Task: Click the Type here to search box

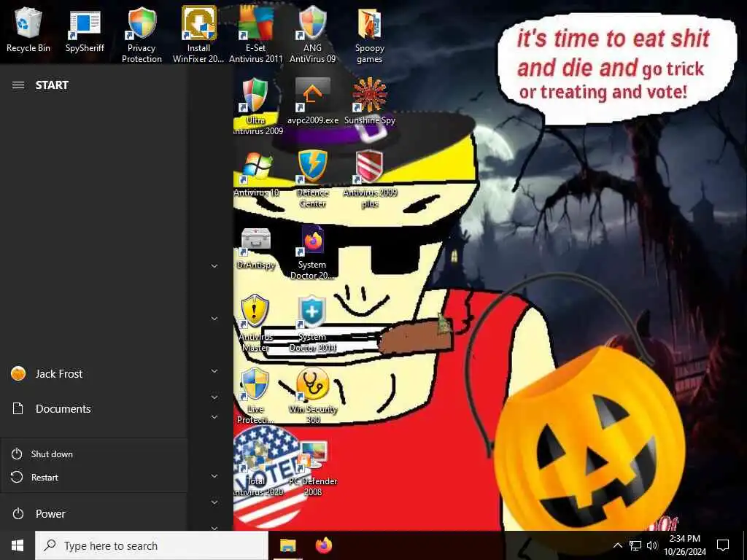Action: click(x=152, y=545)
